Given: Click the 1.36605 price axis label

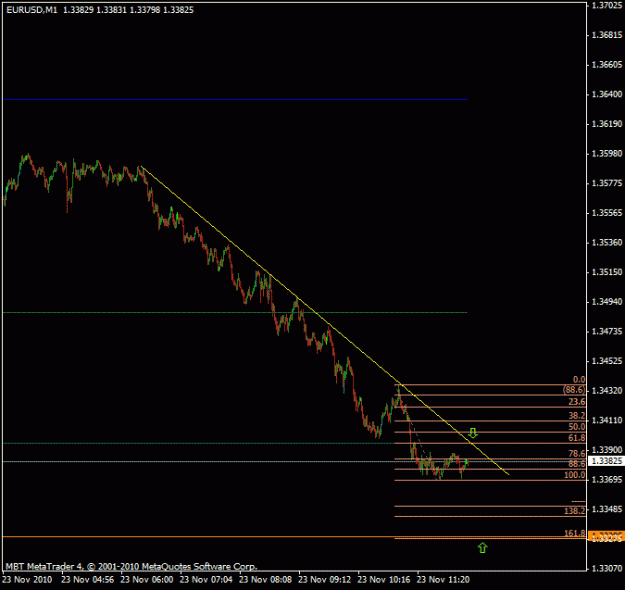Looking at the screenshot, I should (607, 65).
